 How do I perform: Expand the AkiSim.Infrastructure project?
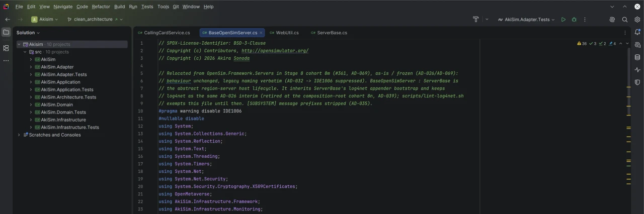pyautogui.click(x=31, y=120)
